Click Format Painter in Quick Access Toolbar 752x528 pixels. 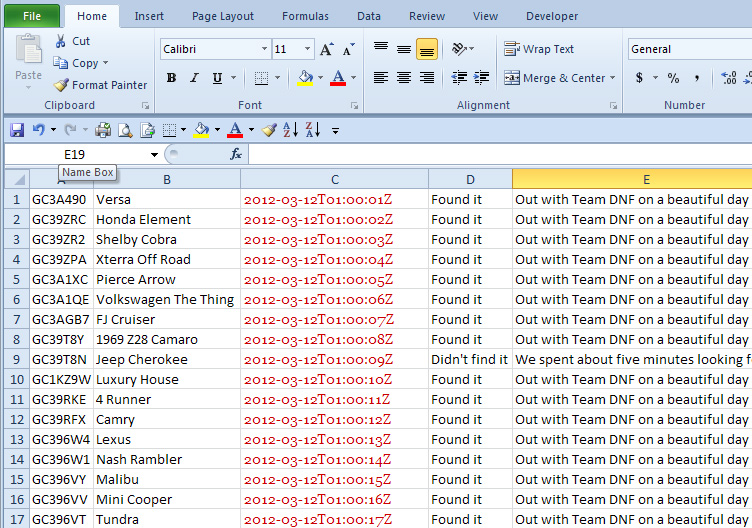tap(270, 129)
